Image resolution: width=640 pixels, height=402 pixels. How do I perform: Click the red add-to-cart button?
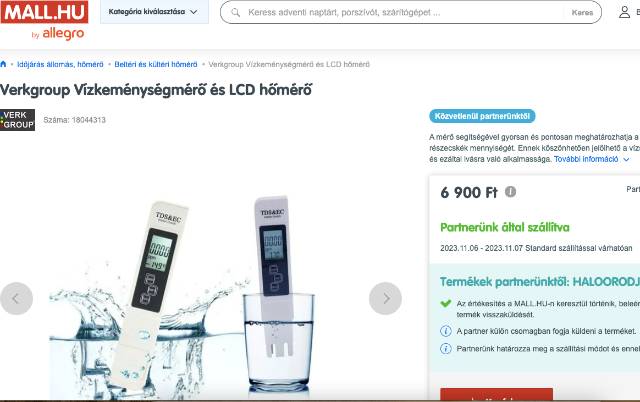pos(496,395)
